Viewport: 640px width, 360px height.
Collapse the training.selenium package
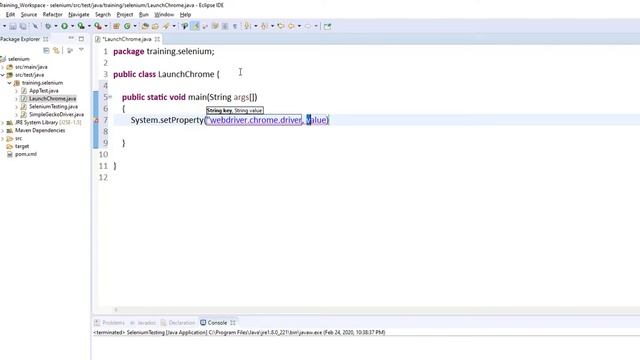[x=9, y=83]
